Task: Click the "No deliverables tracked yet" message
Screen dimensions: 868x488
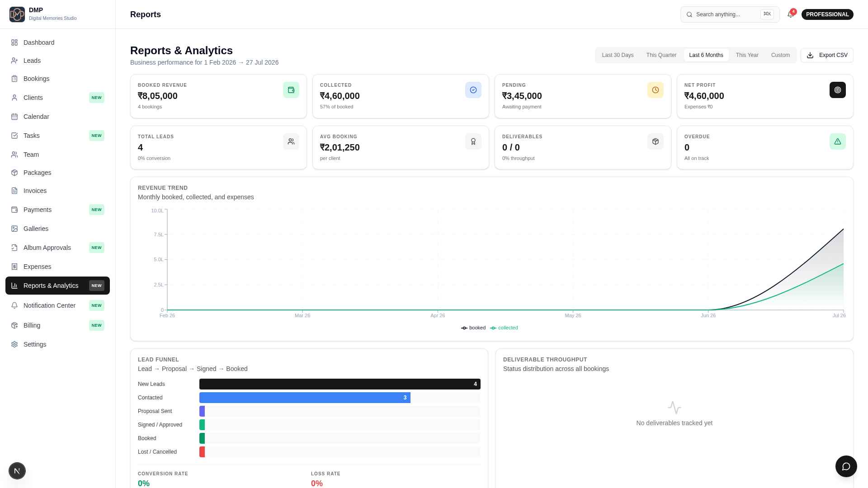Action: 675,423
